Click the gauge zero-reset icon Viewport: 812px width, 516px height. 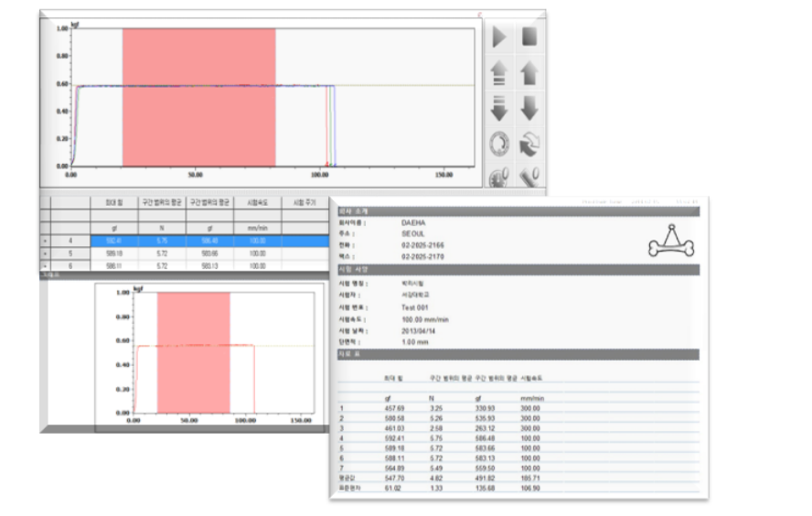pyautogui.click(x=499, y=177)
